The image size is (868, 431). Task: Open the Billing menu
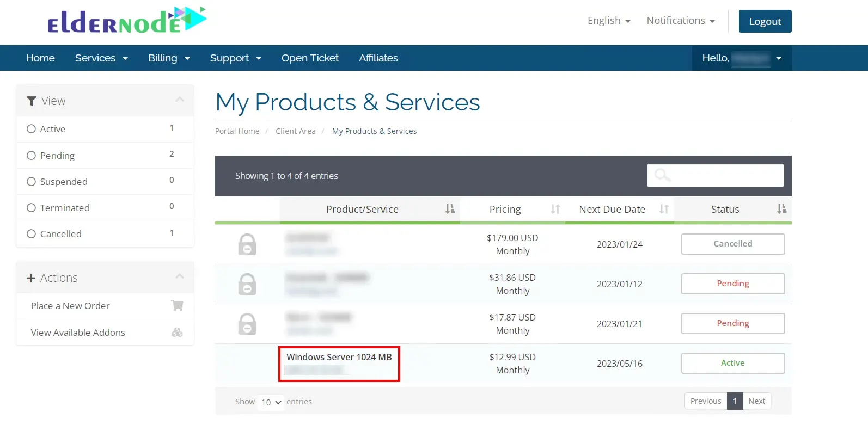click(169, 58)
